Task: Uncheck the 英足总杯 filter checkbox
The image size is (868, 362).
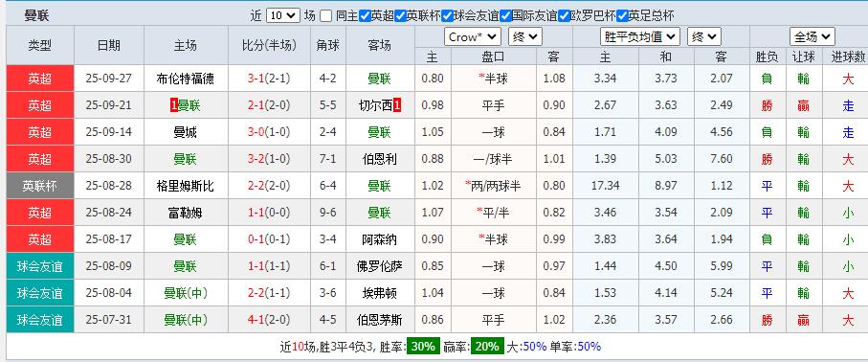Action: click(623, 15)
